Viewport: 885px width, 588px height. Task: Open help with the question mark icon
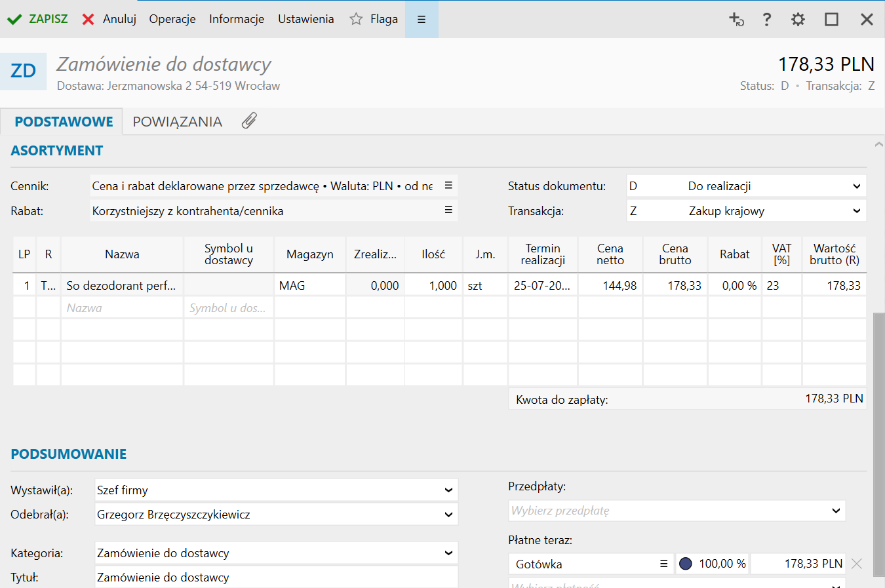coord(766,19)
